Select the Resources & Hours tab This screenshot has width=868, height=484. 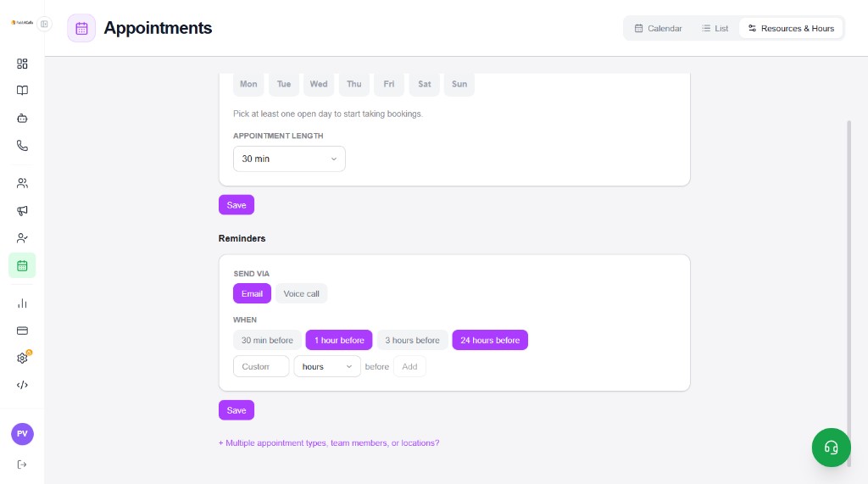(791, 28)
